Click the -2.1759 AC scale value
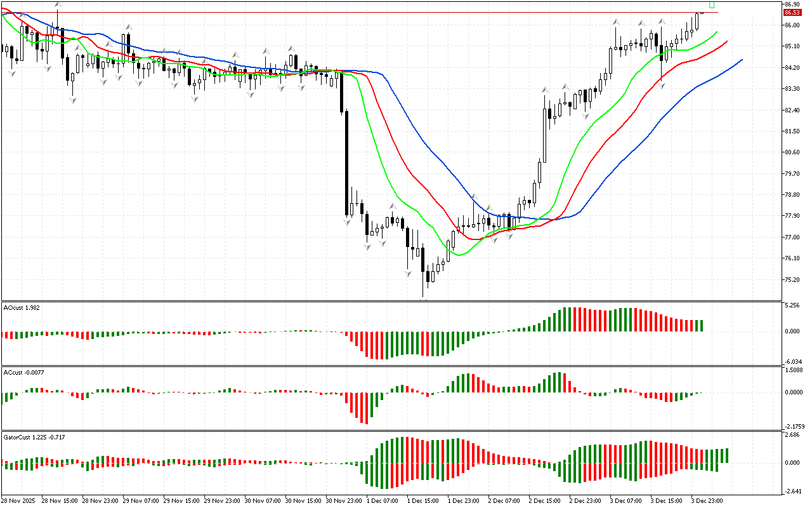Viewport: 812px width, 508px height. [793, 426]
